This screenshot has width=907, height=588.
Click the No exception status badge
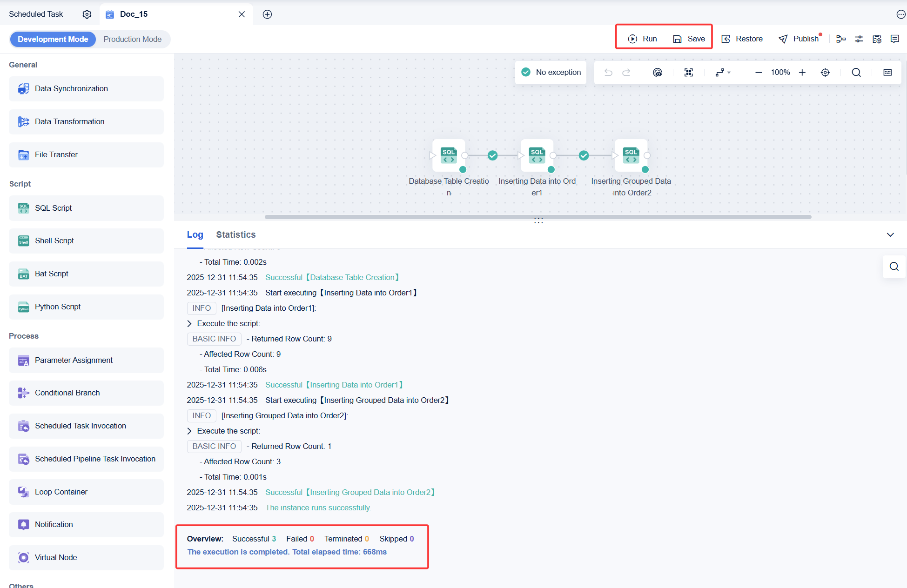click(551, 72)
